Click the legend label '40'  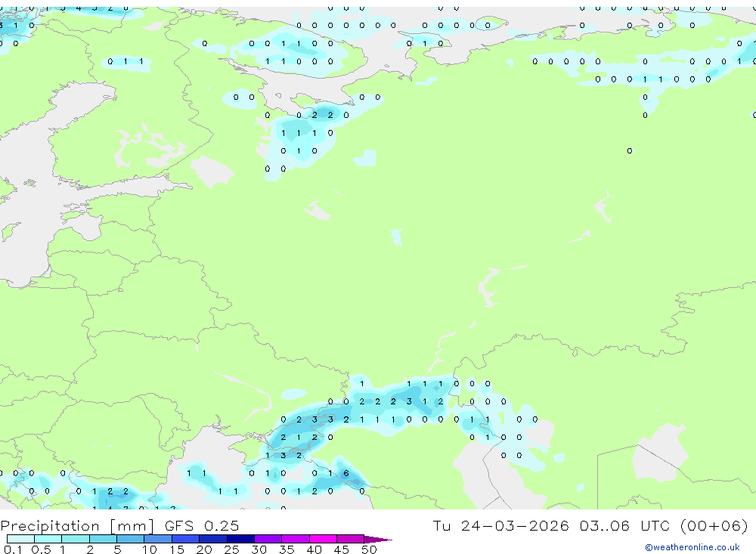[x=314, y=549]
